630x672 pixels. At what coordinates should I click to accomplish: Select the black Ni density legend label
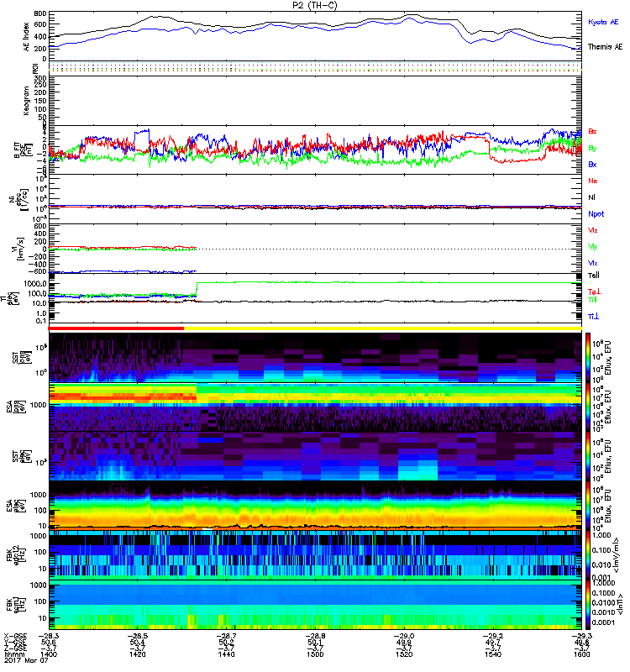point(591,197)
